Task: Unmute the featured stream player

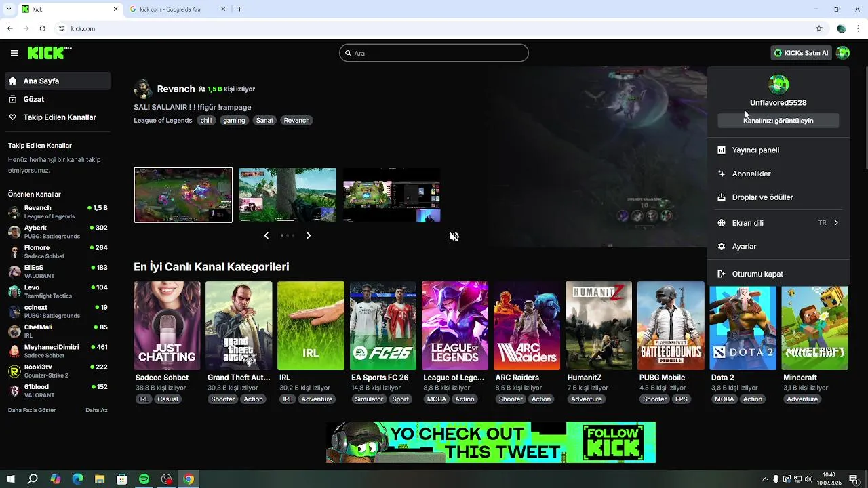Action: (x=454, y=237)
